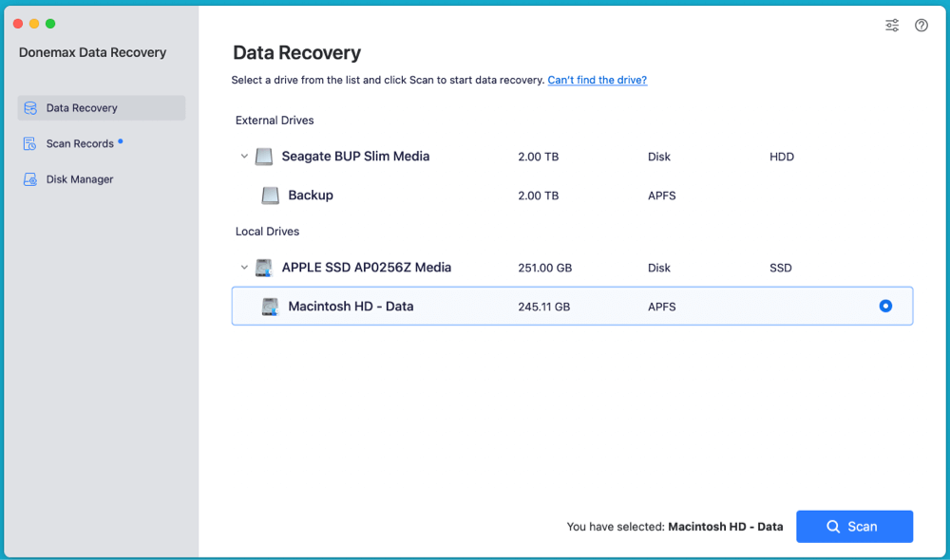Click the APPLE SSD AP0256Z drive icon
The height and width of the screenshot is (560, 950).
tap(263, 267)
